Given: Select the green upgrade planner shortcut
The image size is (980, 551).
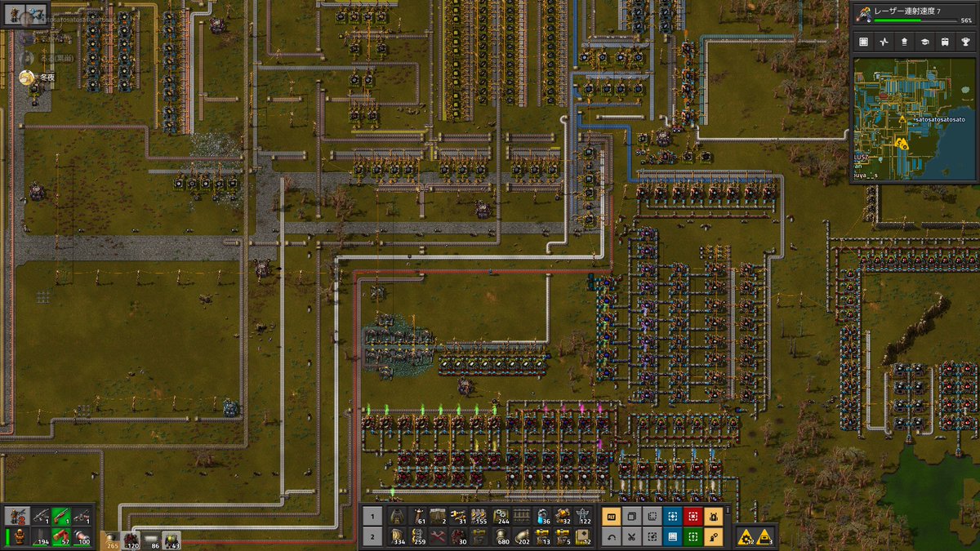Looking at the screenshot, I should coord(692,536).
